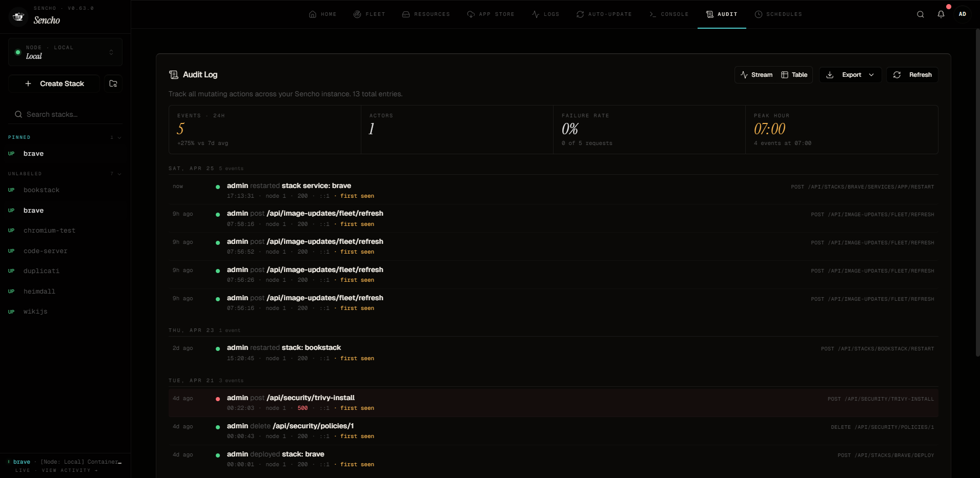Open the 07:56:26 fleet refresh entry

553,275
